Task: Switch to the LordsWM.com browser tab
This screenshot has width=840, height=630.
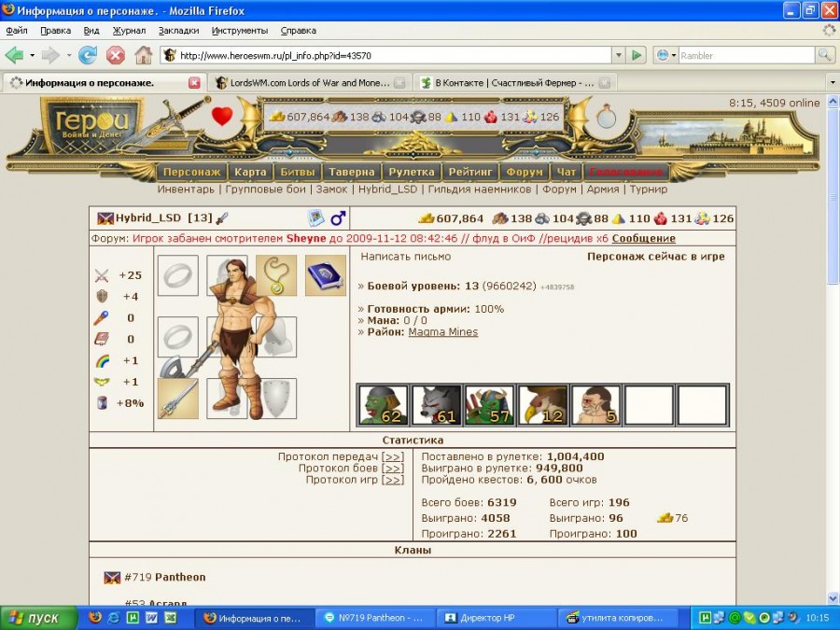Action: [310, 83]
